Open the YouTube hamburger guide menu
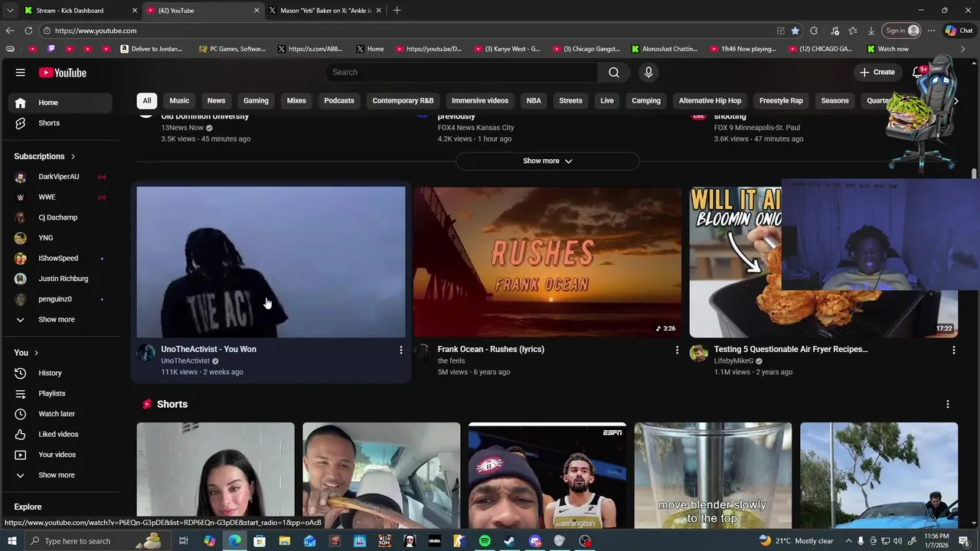980x551 pixels. (20, 73)
